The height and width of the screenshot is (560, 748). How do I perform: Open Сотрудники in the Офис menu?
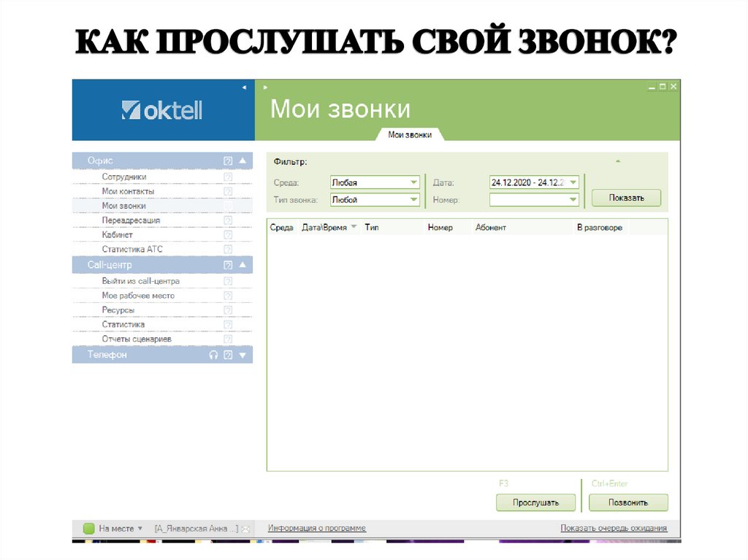pos(124,177)
